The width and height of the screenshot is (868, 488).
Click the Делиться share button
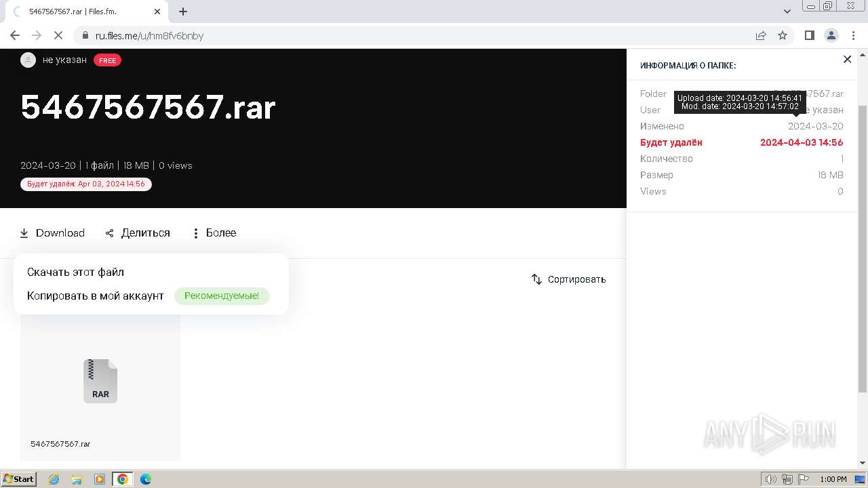[x=138, y=233]
